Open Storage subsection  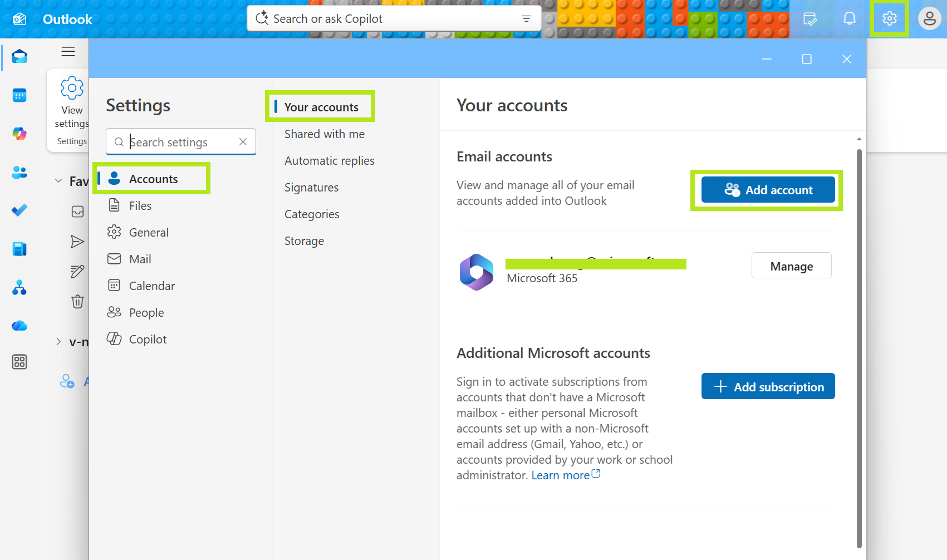(305, 241)
